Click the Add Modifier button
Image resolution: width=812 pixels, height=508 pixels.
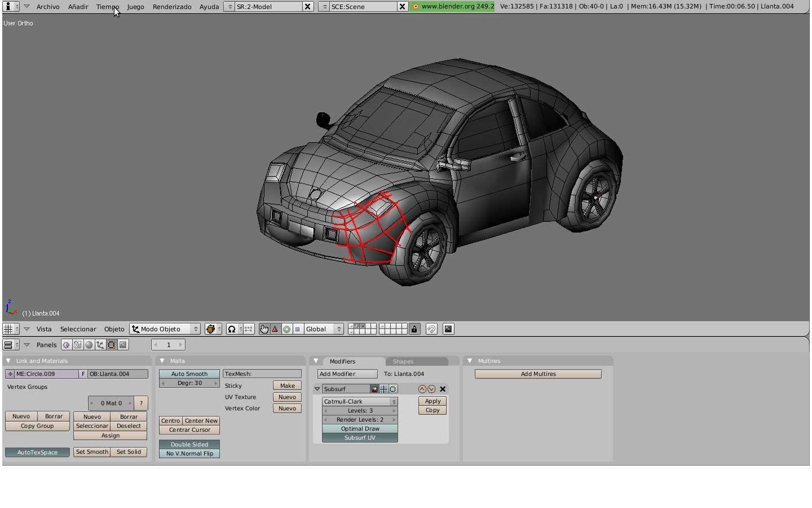click(x=347, y=374)
